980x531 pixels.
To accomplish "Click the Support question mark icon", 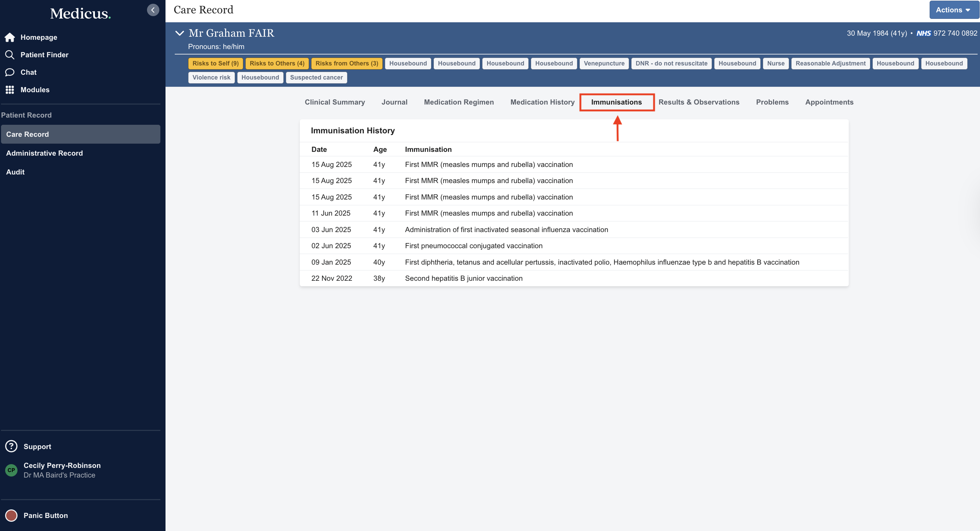I will coord(11,446).
